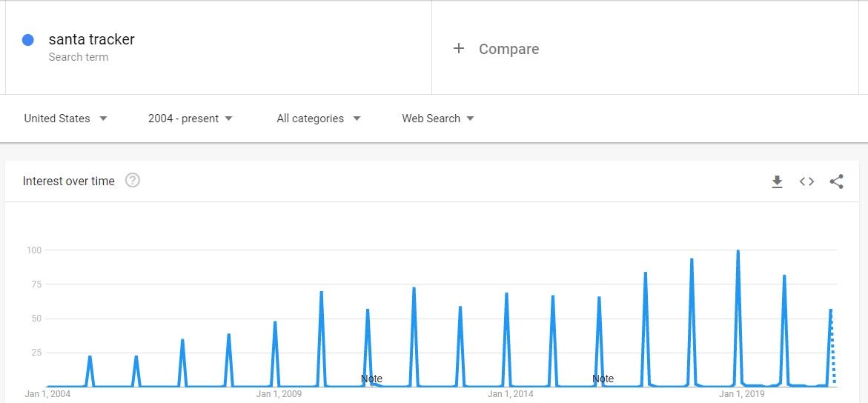Click the plus icon beside Compare
This screenshot has height=403, width=868.
point(458,49)
